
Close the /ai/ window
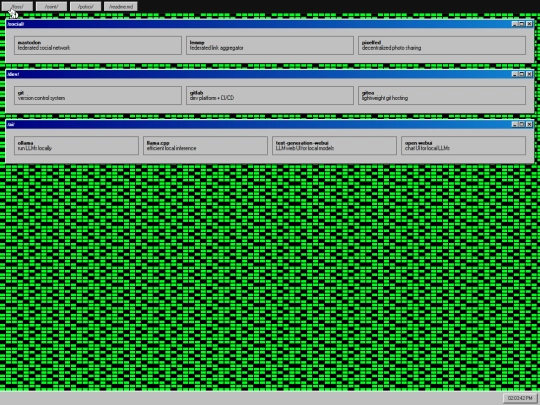click(529, 124)
